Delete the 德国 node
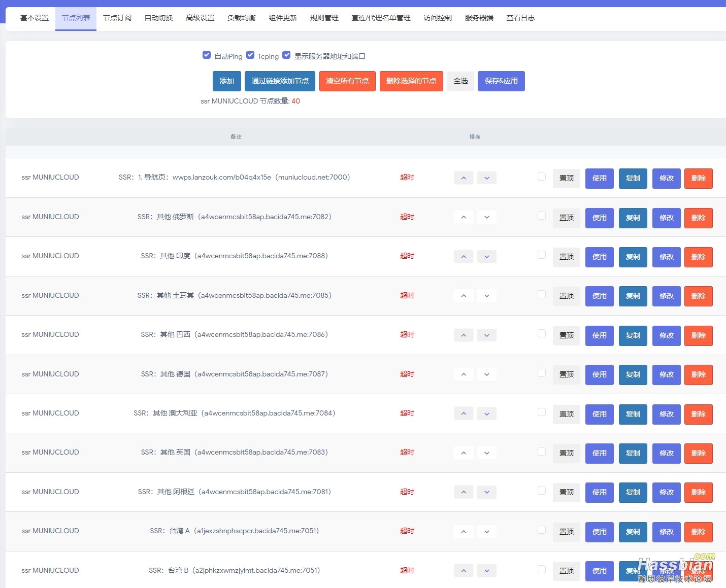 tap(699, 374)
